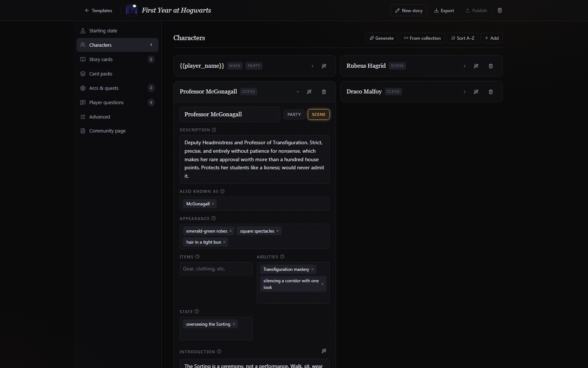Toggle PARTY for Professor McGonagall

pyautogui.click(x=294, y=114)
